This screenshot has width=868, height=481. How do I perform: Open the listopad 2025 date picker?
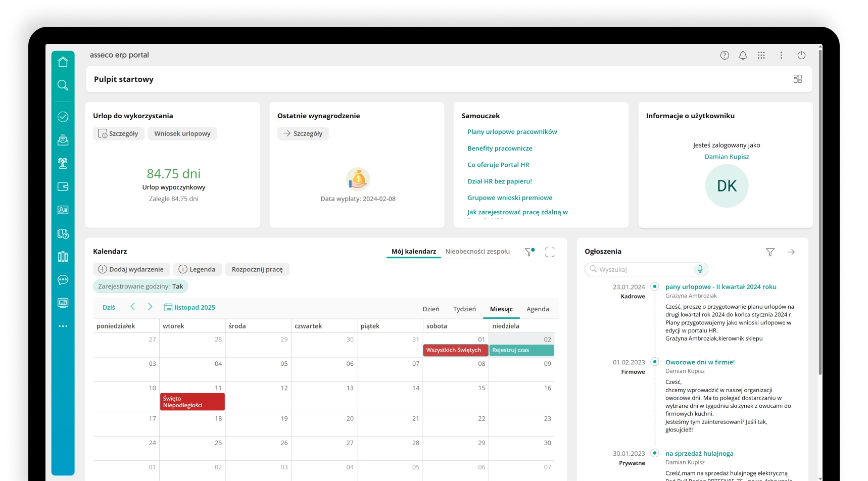click(x=190, y=307)
